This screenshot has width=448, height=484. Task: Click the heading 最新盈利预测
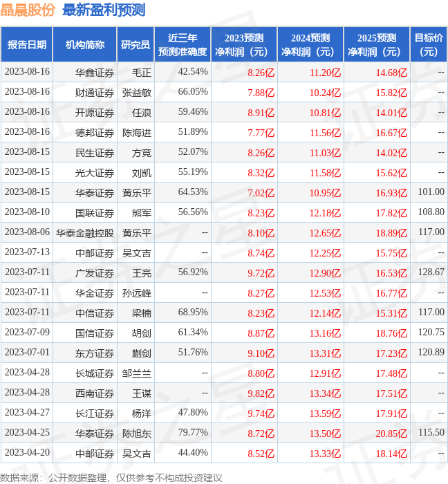pyautogui.click(x=104, y=10)
